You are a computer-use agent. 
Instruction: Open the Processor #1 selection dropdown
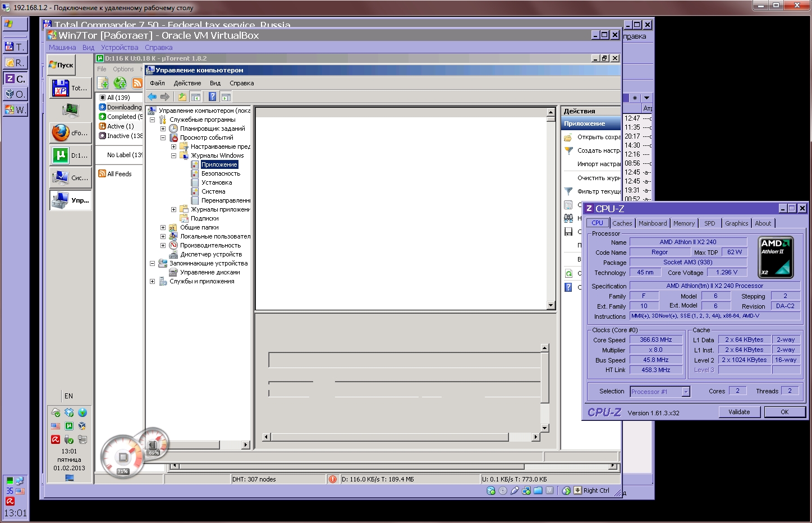click(x=686, y=392)
